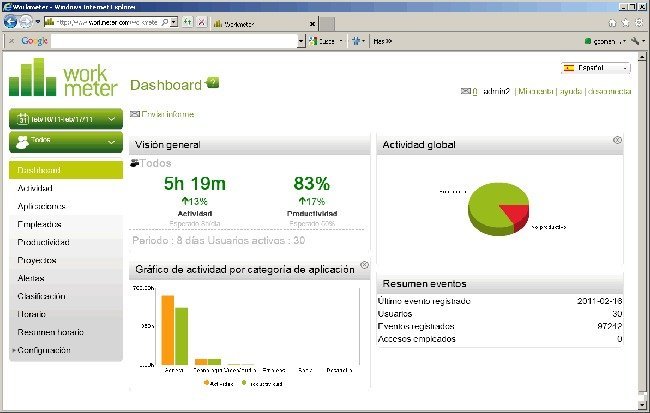Image resolution: width=650 pixels, height=413 pixels.
Task: Open Productividad from the sidebar
Action: click(x=43, y=242)
